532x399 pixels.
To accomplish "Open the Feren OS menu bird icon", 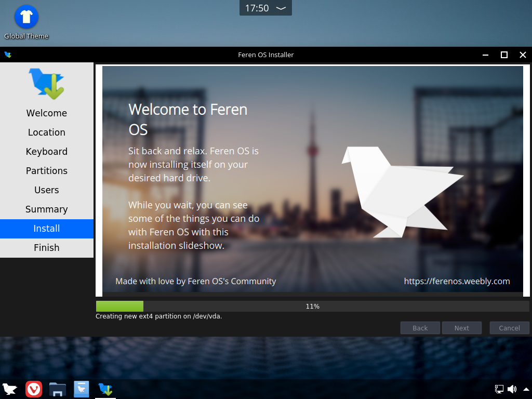I will (x=9, y=389).
